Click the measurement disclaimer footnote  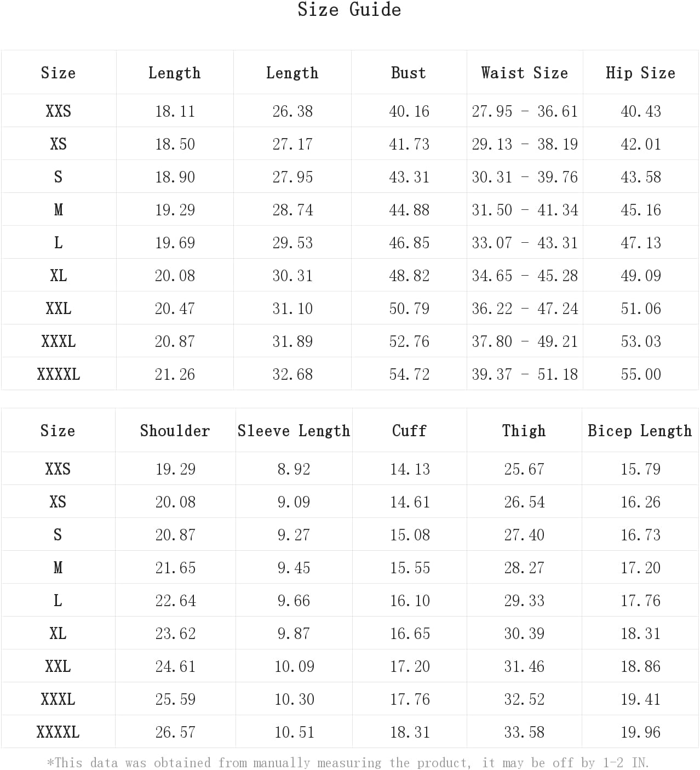pyautogui.click(x=348, y=762)
